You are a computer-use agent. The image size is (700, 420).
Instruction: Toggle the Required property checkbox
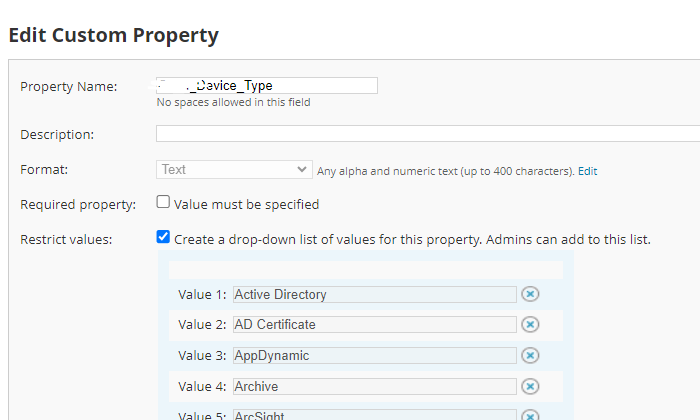tap(164, 203)
